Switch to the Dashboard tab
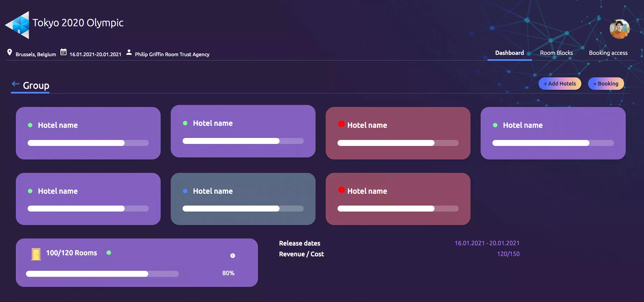Screen dimensions: 644x302 coord(509,53)
